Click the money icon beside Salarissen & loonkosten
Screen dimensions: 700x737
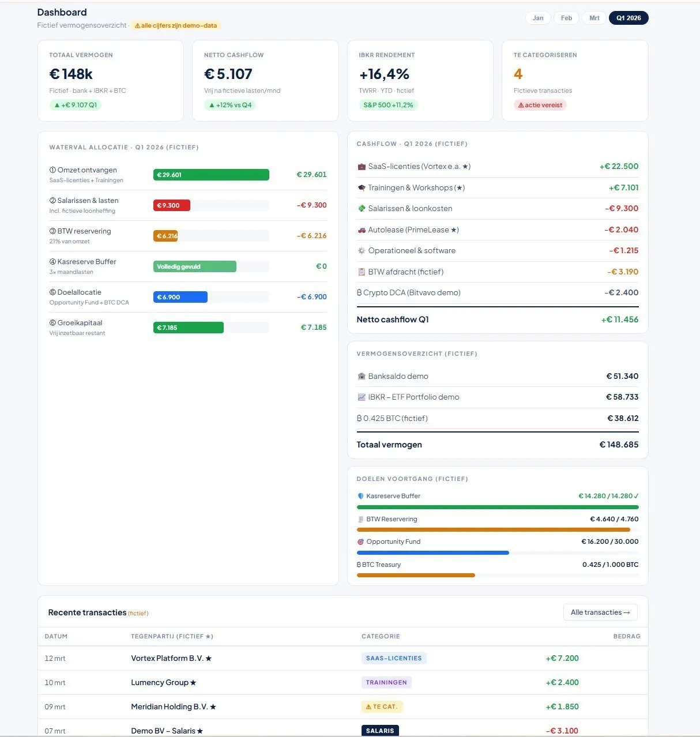[x=362, y=209]
